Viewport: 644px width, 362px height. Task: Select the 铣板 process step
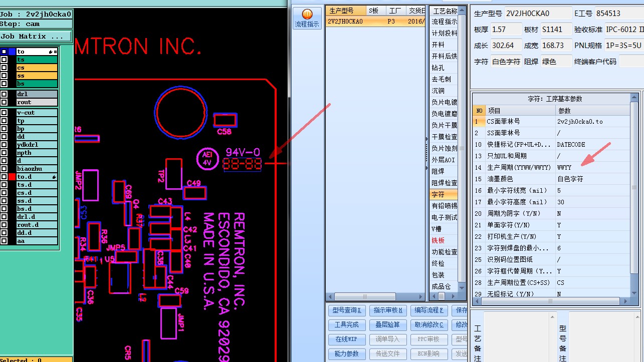click(444, 240)
